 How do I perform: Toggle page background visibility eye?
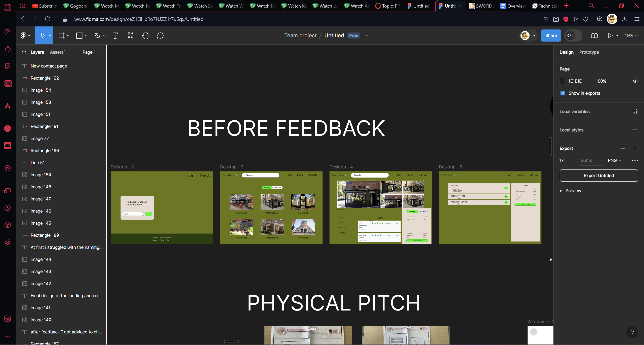click(x=635, y=81)
